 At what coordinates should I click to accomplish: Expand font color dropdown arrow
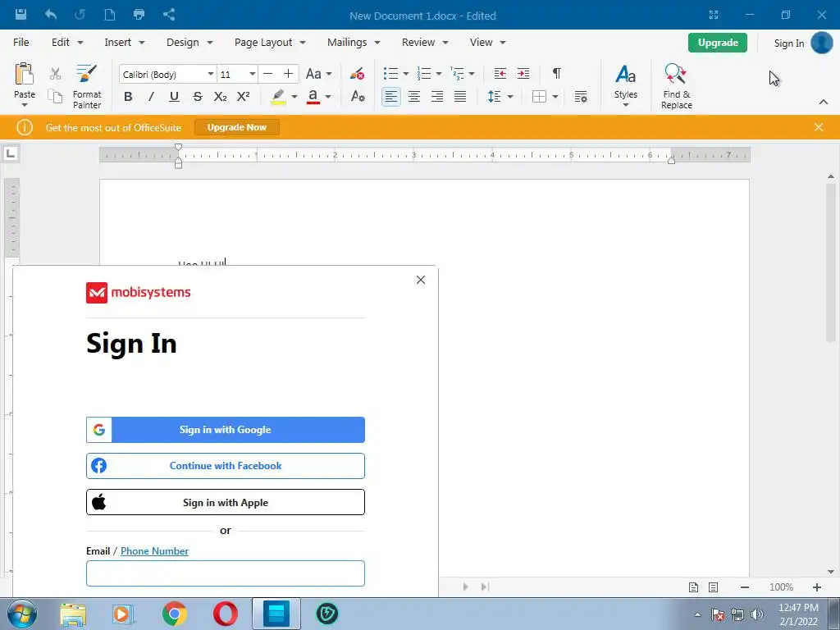(328, 97)
